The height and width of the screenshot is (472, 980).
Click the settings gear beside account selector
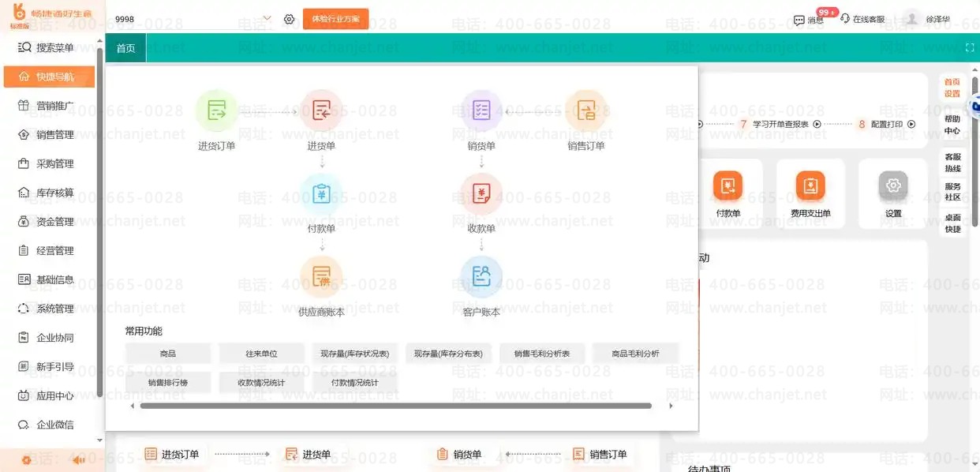pos(289,19)
